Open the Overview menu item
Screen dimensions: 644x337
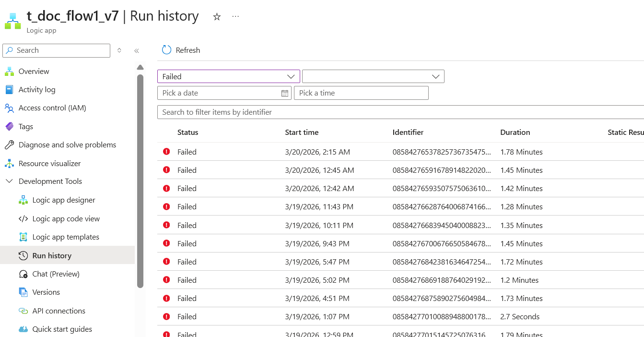pyautogui.click(x=34, y=72)
